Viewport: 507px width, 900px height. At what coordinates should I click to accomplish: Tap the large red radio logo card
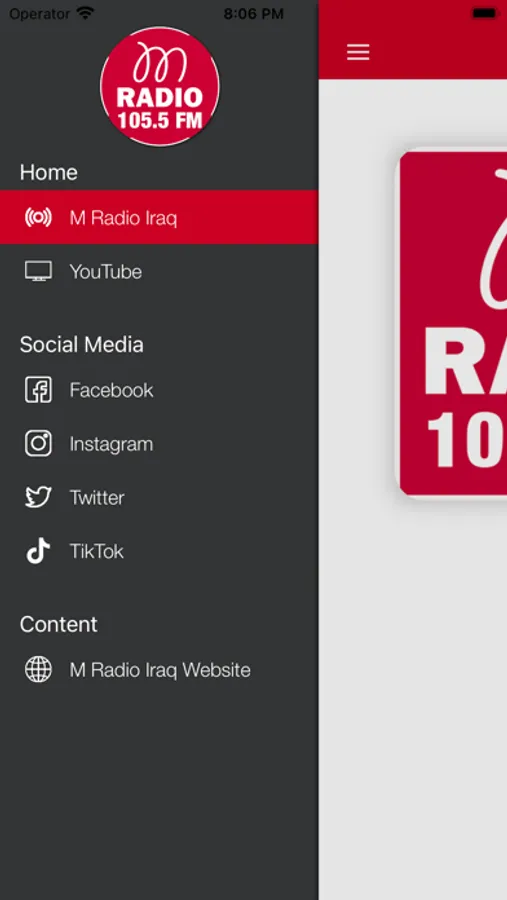pyautogui.click(x=453, y=323)
